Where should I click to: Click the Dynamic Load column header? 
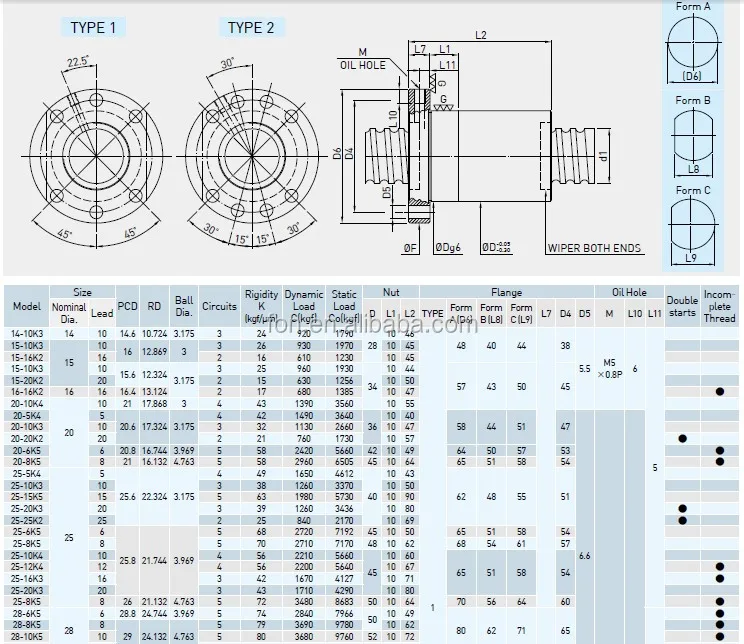pos(303,306)
